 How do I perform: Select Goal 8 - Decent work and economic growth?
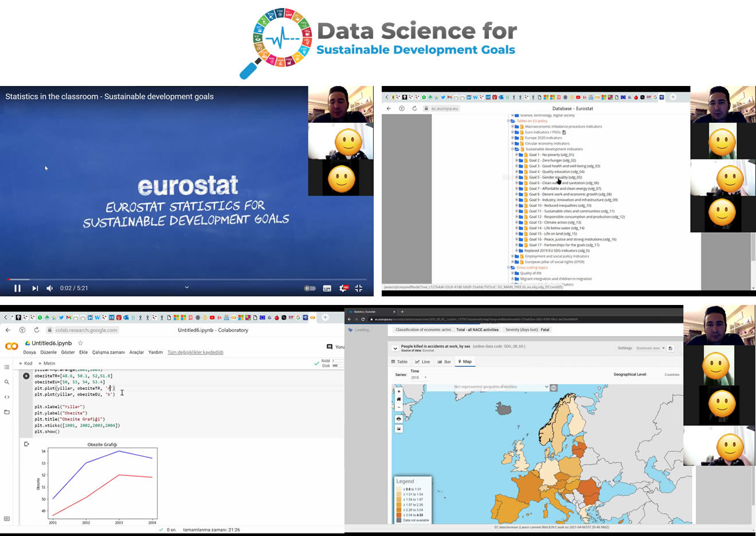[570, 194]
